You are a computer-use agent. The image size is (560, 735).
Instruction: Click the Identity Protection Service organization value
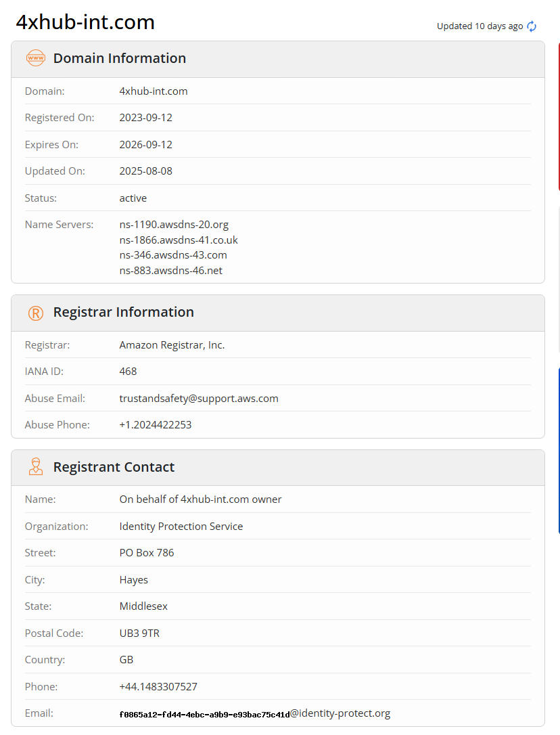181,527
